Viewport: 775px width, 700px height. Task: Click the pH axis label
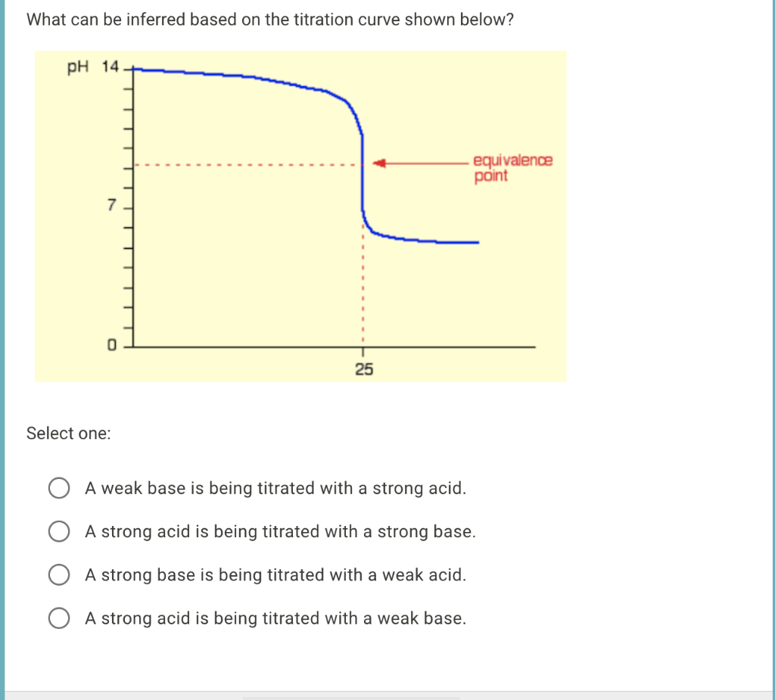[76, 67]
